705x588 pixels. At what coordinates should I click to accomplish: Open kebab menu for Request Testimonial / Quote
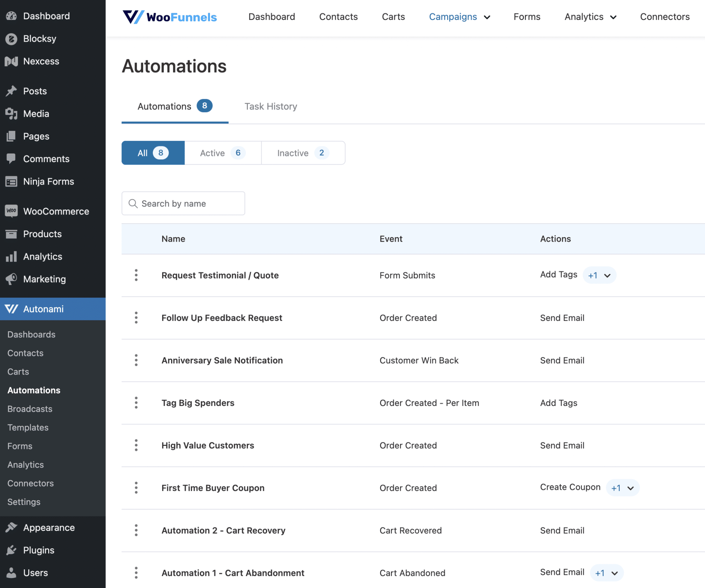tap(136, 275)
